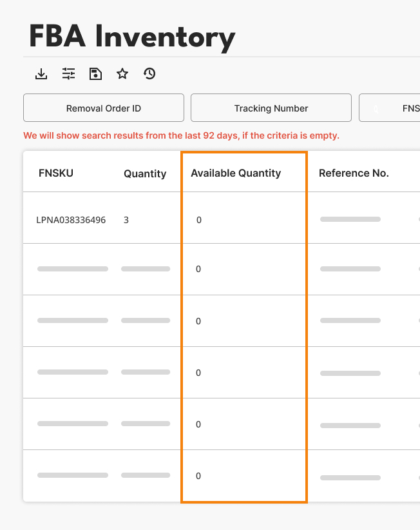Click Available Quantity 0 in the LPNA038336496 row
Viewport: 420px width, 530px height.
199,220
